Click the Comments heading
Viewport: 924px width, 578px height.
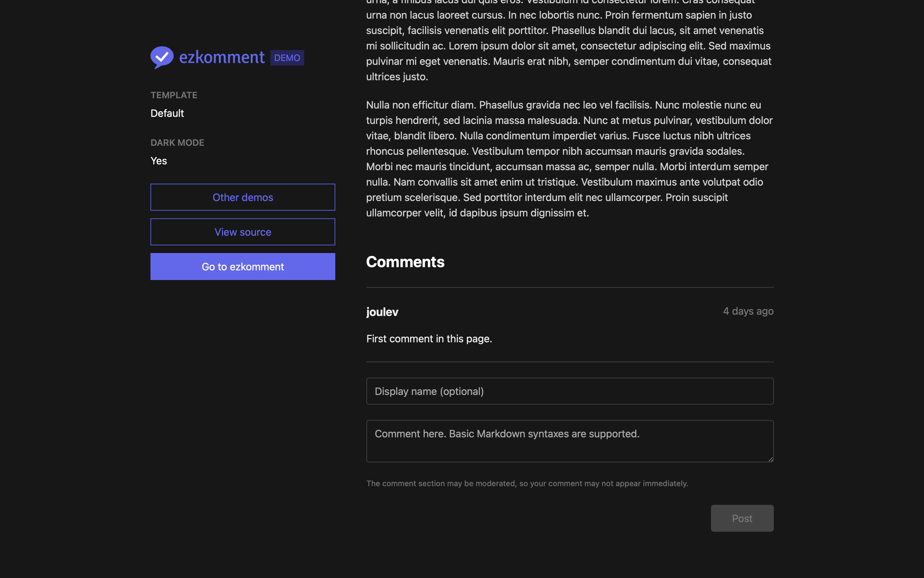point(406,262)
